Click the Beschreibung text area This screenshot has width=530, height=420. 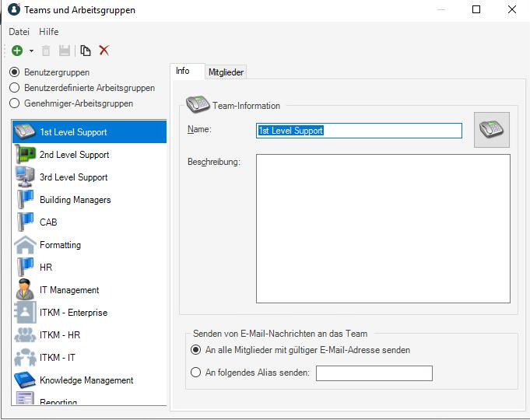(383, 229)
